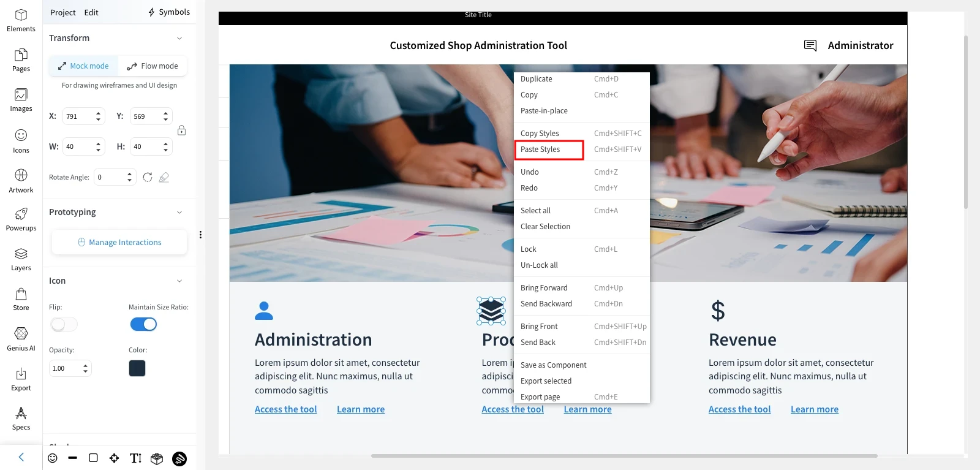The width and height of the screenshot is (980, 470).
Task: Step the Opacity value
Action: tap(85, 368)
